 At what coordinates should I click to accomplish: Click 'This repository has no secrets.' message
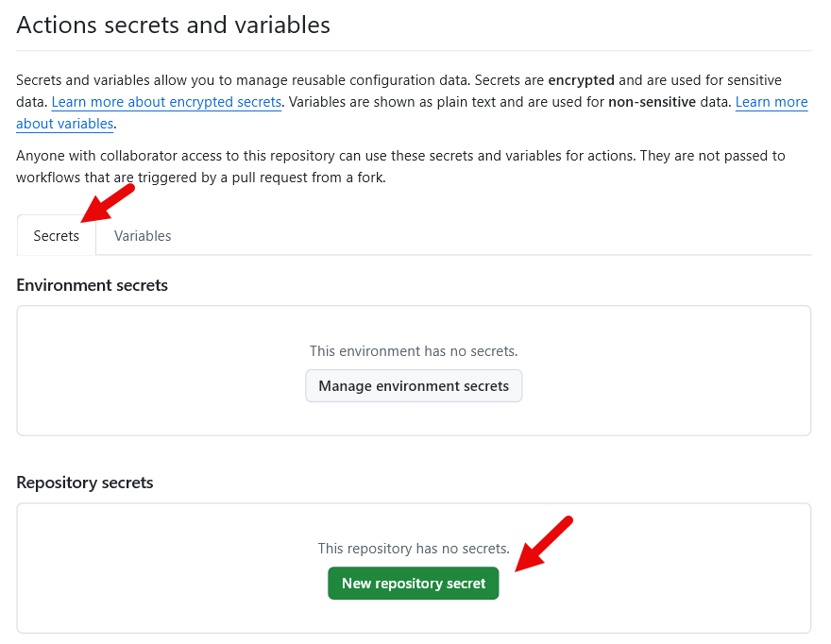click(414, 549)
